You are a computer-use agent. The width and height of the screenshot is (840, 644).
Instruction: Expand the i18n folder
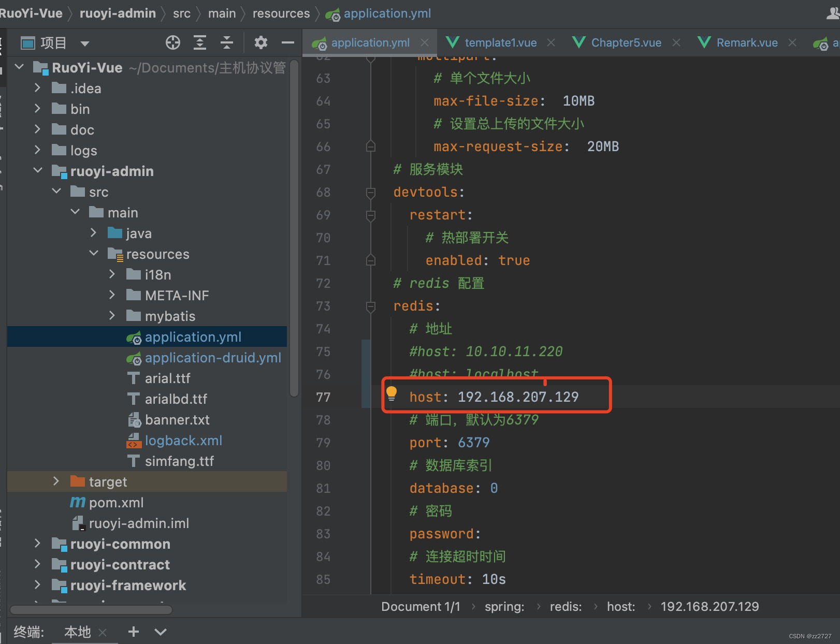112,274
